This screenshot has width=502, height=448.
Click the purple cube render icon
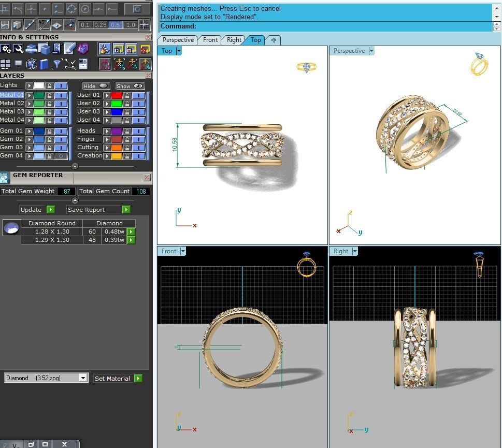tap(82, 49)
